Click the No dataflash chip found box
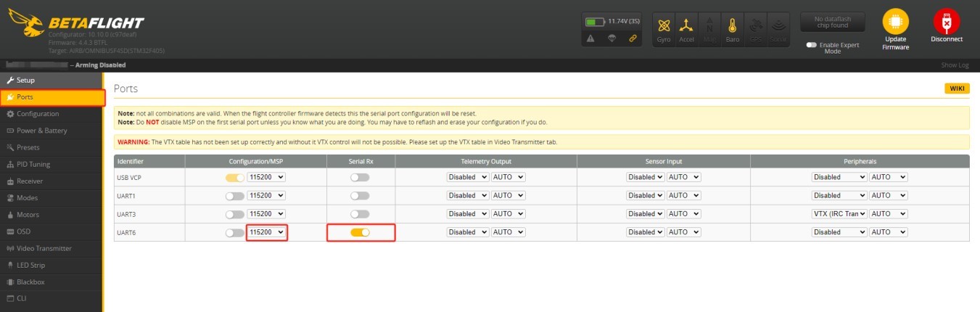980x312 pixels. pyautogui.click(x=833, y=22)
